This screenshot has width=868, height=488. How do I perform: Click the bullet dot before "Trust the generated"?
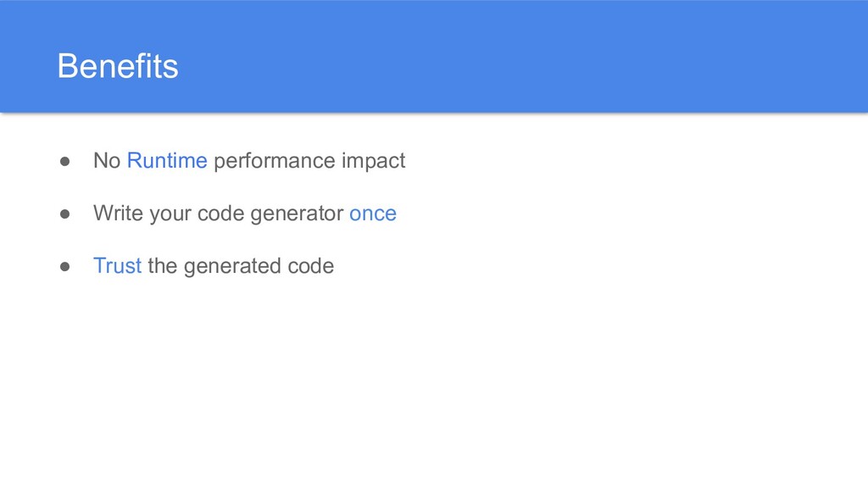click(x=64, y=266)
